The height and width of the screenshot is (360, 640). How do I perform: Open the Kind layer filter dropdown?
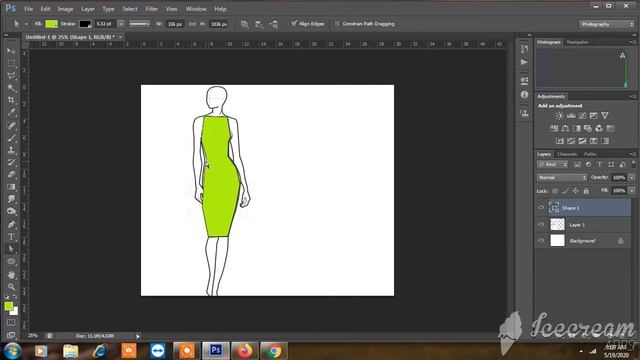pyautogui.click(x=553, y=164)
